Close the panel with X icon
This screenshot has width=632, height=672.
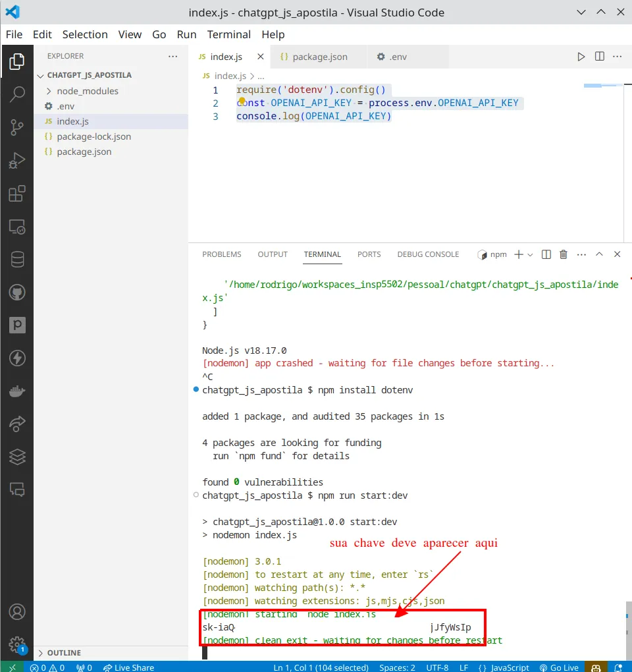[x=617, y=254]
